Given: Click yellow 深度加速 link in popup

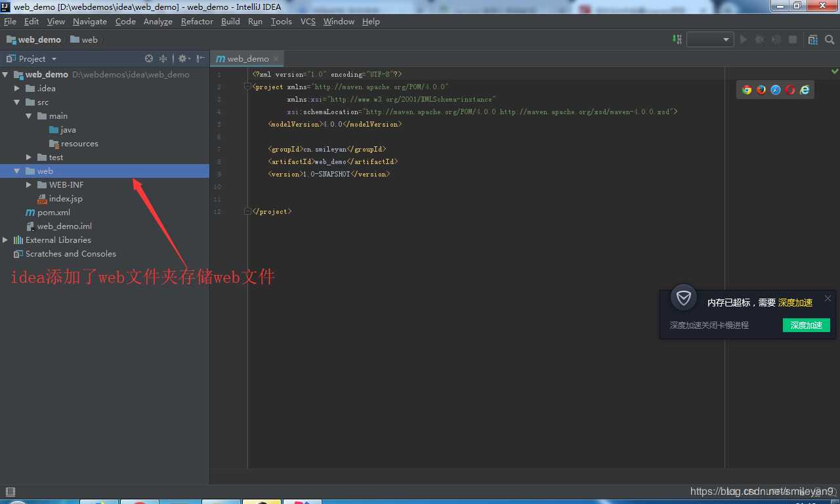Looking at the screenshot, I should [795, 303].
